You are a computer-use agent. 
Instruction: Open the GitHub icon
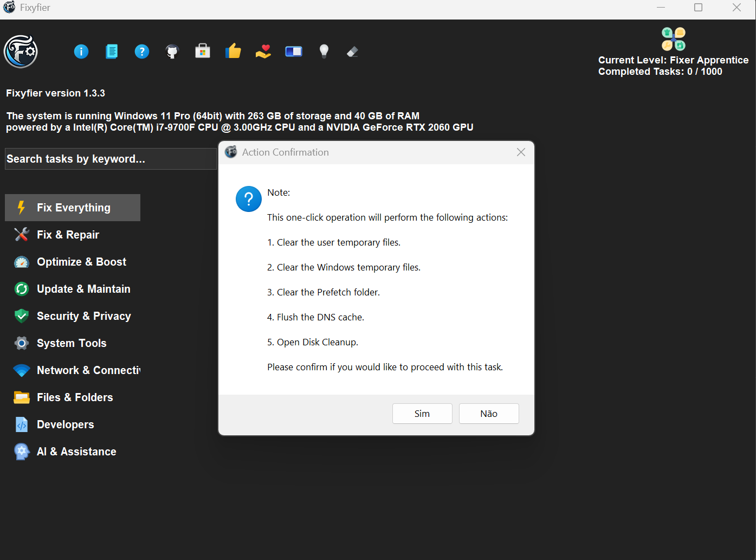click(172, 52)
